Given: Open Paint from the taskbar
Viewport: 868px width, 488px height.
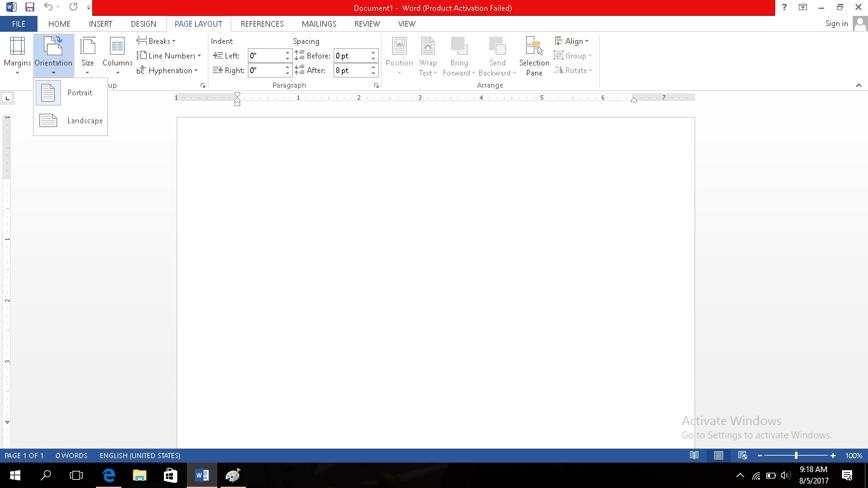Looking at the screenshot, I should [233, 475].
